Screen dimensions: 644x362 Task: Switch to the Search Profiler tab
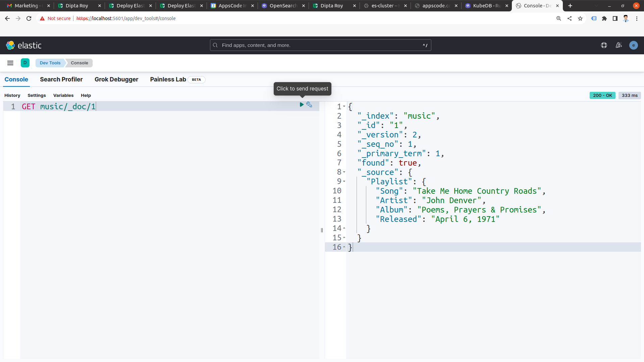(x=61, y=79)
